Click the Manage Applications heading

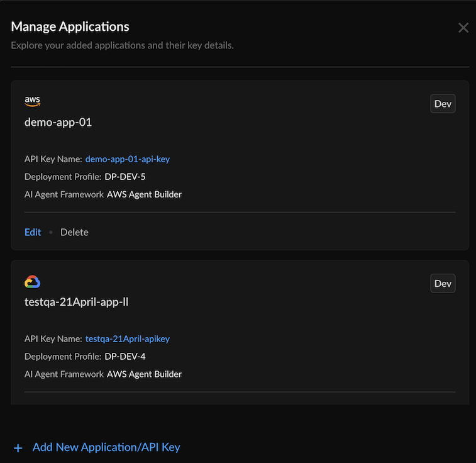[x=70, y=26]
